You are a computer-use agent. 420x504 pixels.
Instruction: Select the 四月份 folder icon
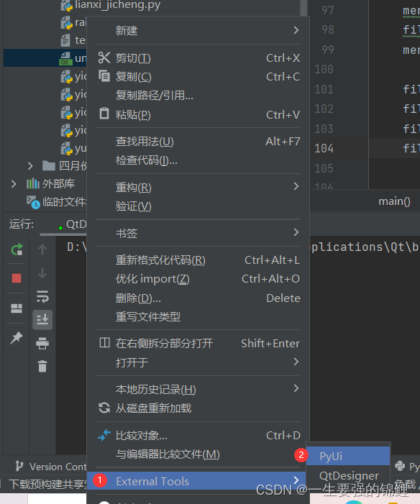[49, 166]
